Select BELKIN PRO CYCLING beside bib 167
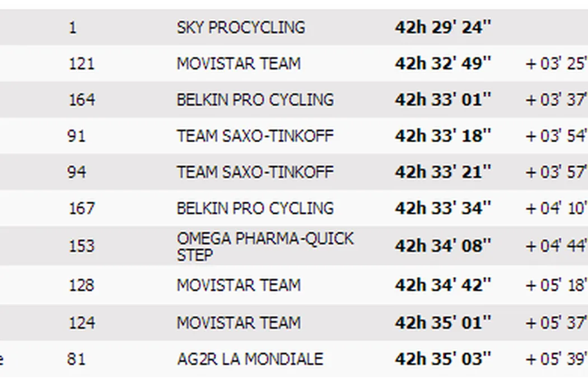The width and height of the screenshot is (588, 392). (x=255, y=208)
